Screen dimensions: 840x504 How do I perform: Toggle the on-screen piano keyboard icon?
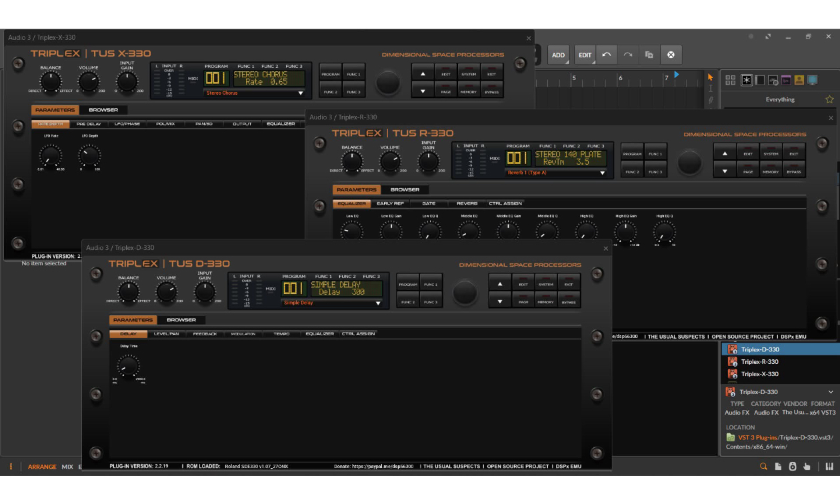(830, 467)
